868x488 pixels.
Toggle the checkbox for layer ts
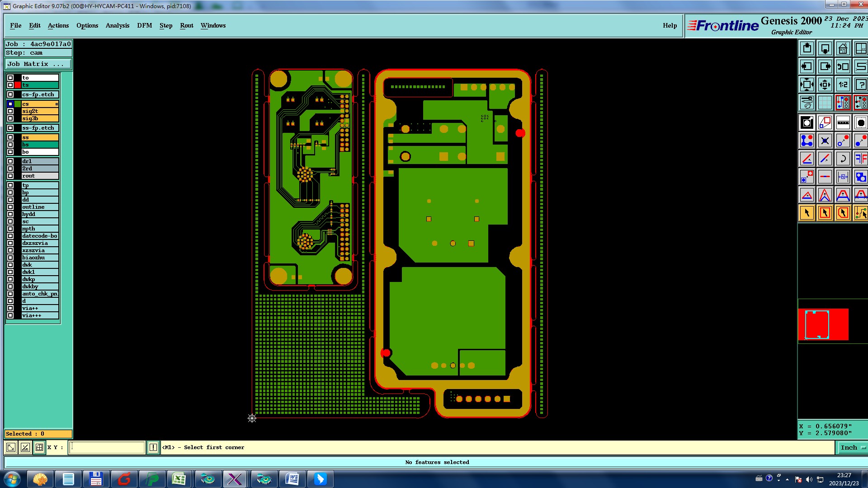[x=10, y=85]
